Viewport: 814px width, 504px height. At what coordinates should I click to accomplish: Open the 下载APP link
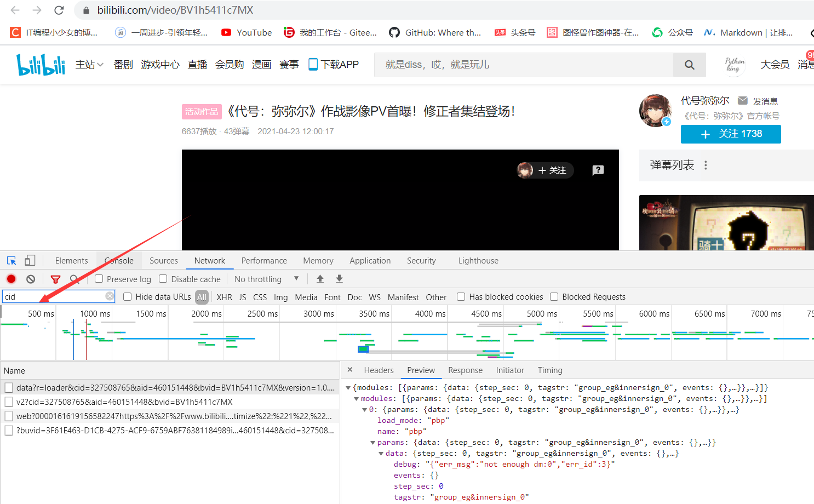pos(334,65)
